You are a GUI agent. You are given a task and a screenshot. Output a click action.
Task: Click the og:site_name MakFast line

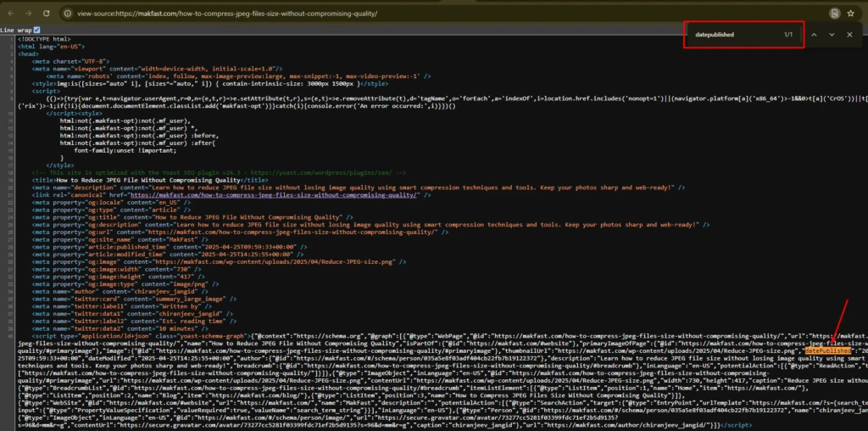pos(119,240)
